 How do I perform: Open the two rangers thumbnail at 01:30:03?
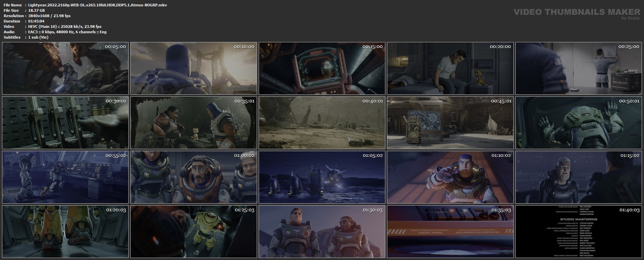[322, 231]
